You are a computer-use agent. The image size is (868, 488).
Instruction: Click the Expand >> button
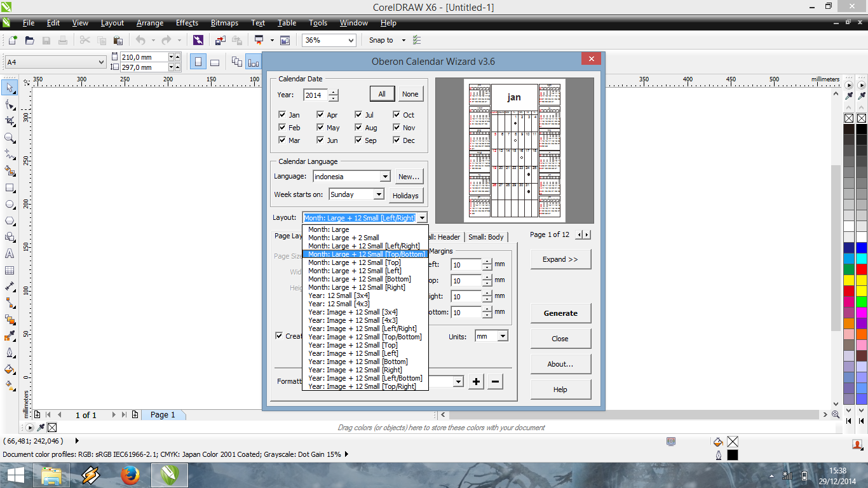(x=560, y=259)
